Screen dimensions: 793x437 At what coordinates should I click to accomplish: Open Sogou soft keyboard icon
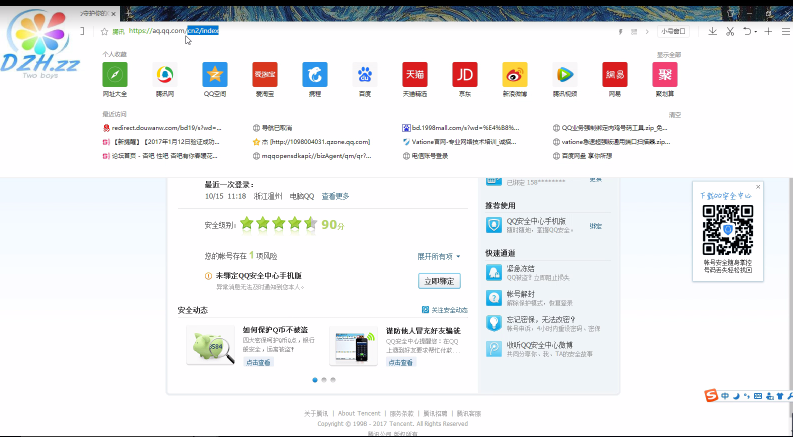tap(758, 396)
